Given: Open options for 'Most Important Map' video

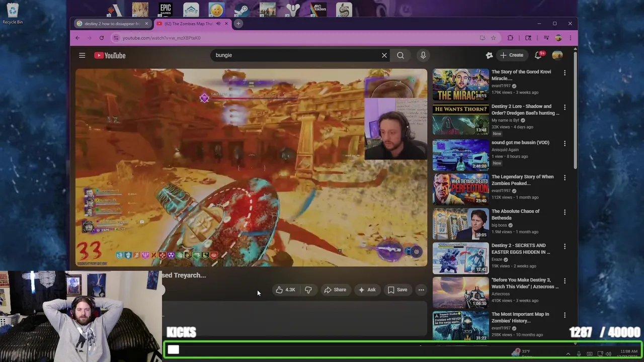Looking at the screenshot, I should click(565, 315).
